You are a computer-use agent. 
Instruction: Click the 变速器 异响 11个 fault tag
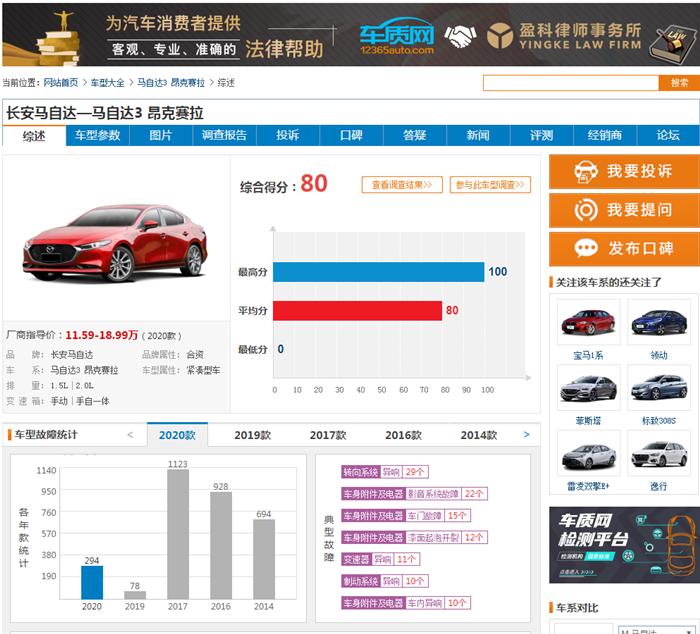(380, 559)
